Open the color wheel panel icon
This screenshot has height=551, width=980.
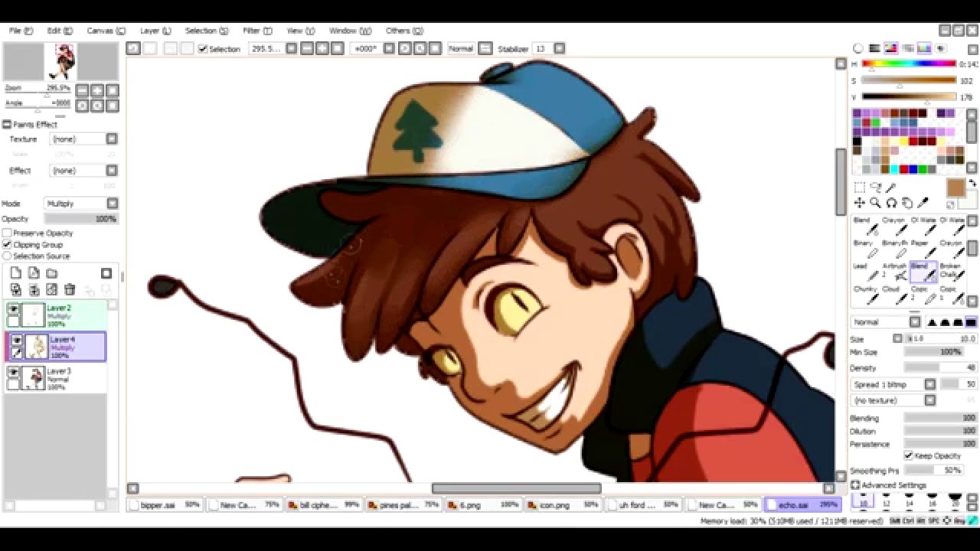tap(858, 48)
